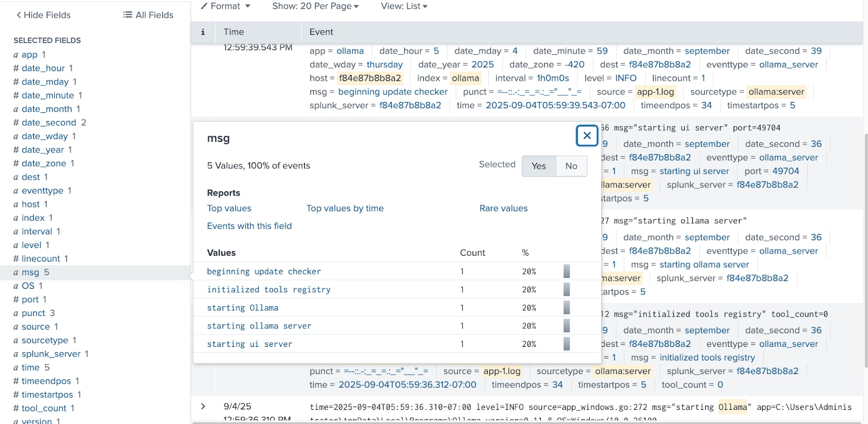The width and height of the screenshot is (868, 424).
Task: Expand the 9/4/25 event row chevron
Action: tap(203, 406)
